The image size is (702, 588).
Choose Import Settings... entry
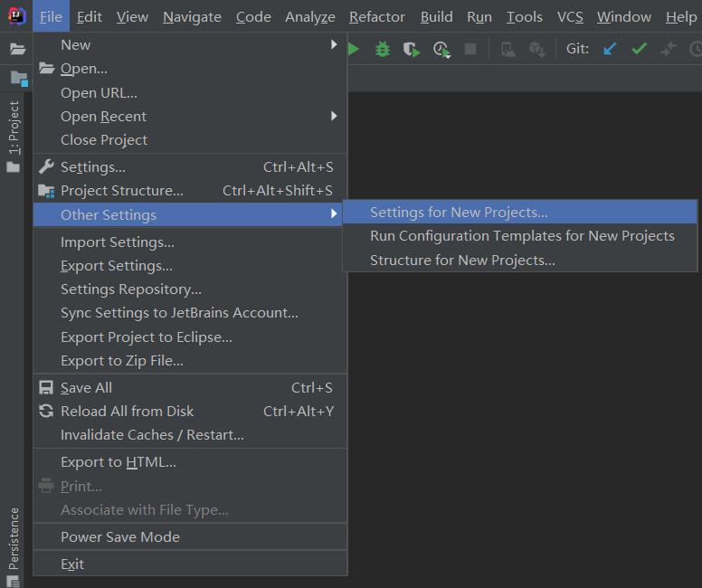click(x=190, y=242)
